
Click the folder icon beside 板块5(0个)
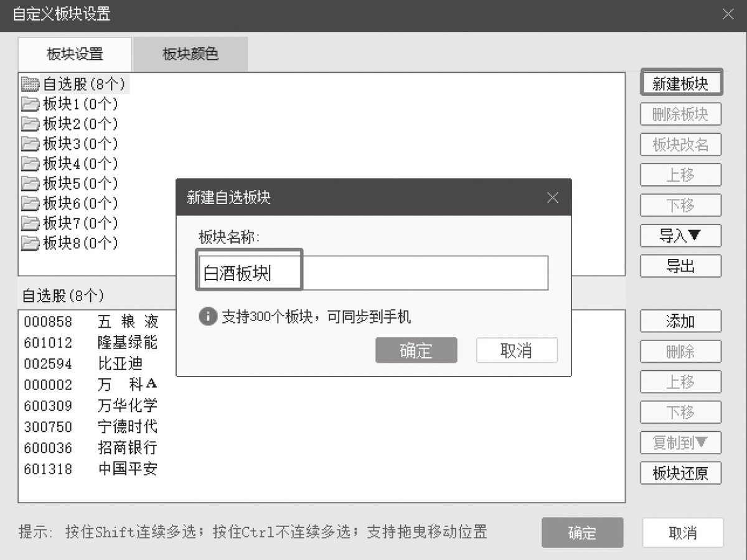click(30, 184)
